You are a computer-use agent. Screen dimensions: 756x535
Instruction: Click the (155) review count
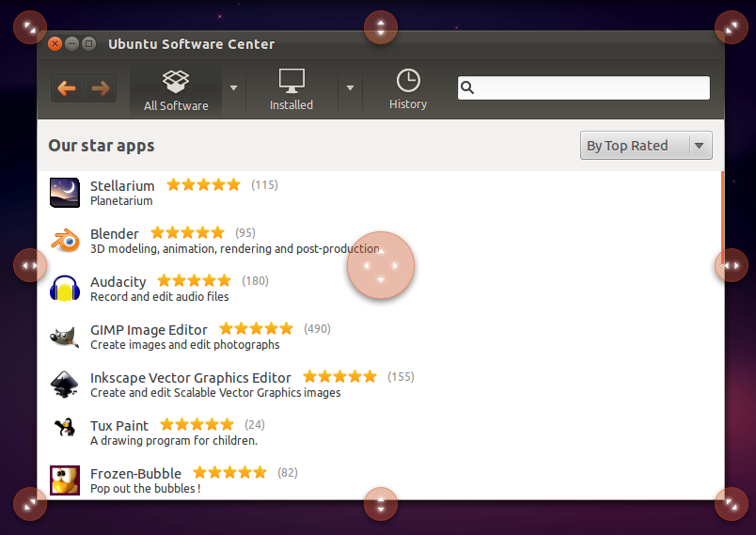pyautogui.click(x=401, y=376)
